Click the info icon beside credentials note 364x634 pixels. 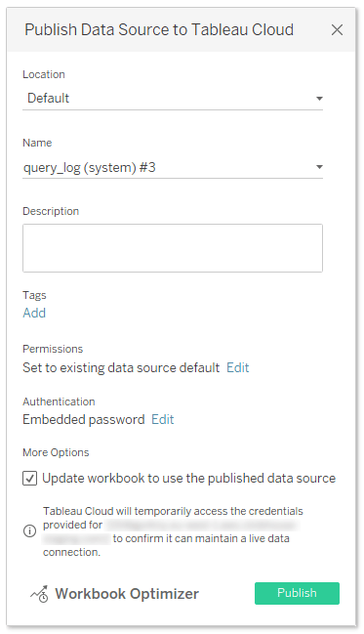pos(29,531)
